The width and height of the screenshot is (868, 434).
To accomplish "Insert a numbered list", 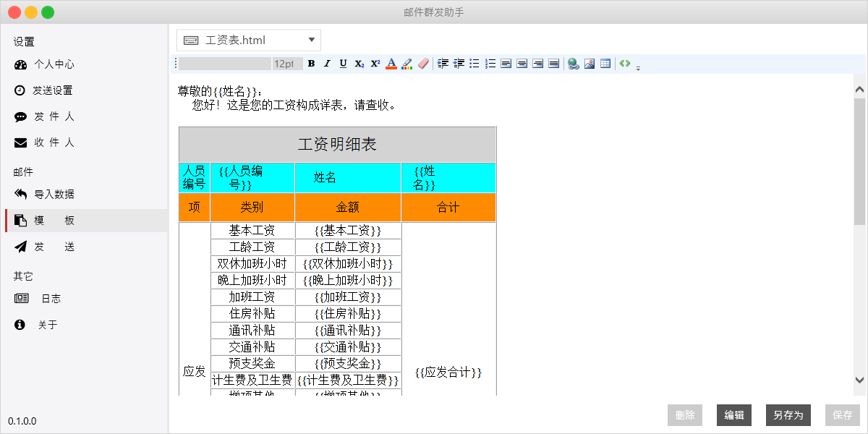I will [x=490, y=64].
